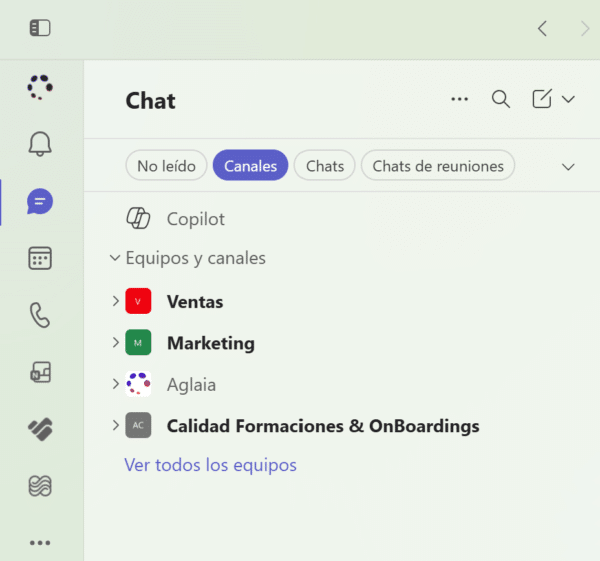Show more apps ellipsis in rail
600x561 pixels.
40,543
